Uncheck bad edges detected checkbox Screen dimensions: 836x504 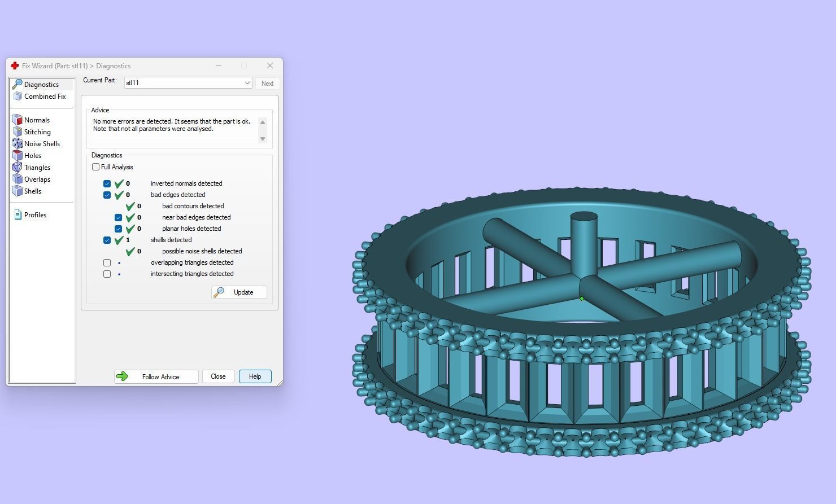107,195
